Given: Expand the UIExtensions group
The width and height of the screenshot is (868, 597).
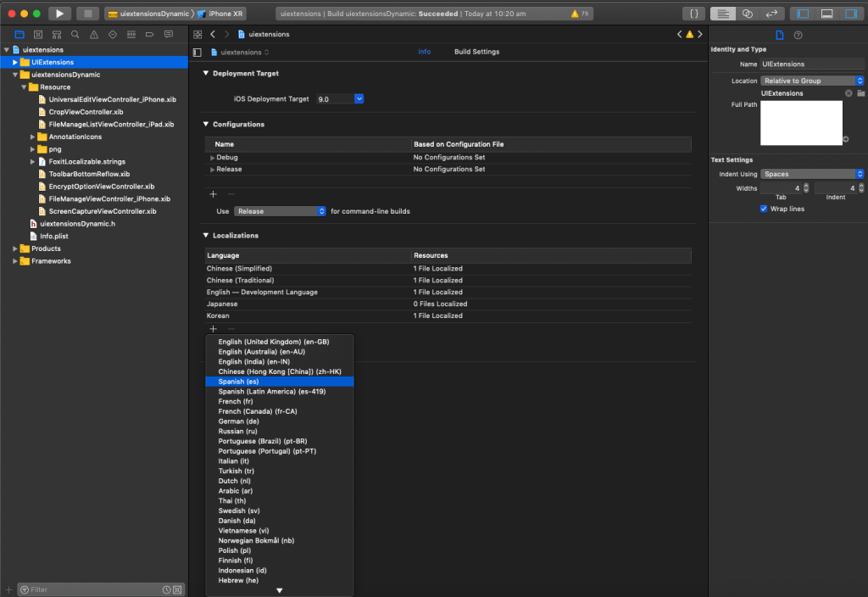Looking at the screenshot, I should 15,62.
